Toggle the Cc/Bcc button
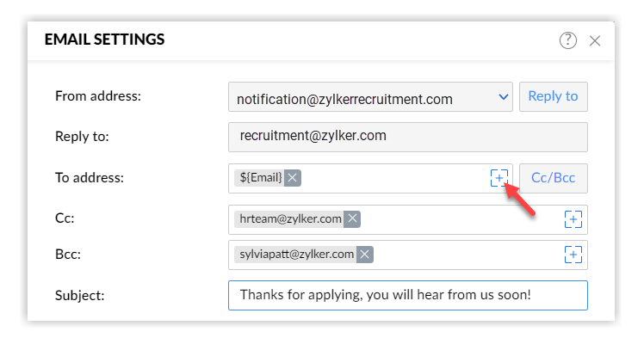Viewport: 644px width, 344px height. pos(554,178)
